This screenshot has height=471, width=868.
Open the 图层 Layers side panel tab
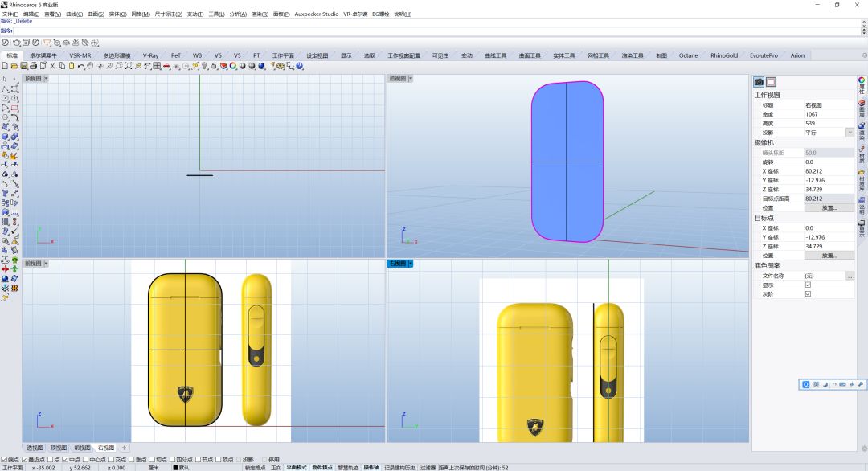pyautogui.click(x=862, y=109)
